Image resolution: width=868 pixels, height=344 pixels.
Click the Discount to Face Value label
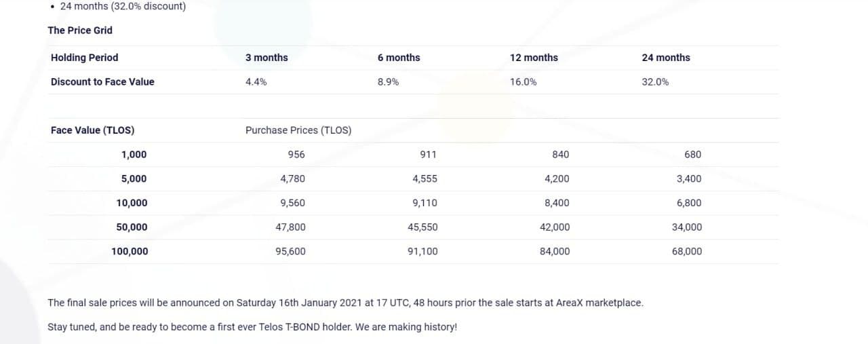click(x=102, y=81)
